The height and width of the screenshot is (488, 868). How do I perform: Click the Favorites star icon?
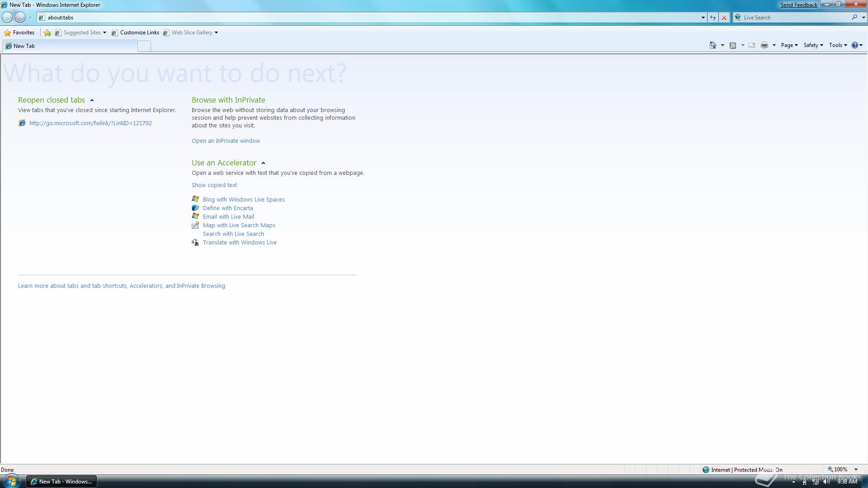click(x=7, y=33)
